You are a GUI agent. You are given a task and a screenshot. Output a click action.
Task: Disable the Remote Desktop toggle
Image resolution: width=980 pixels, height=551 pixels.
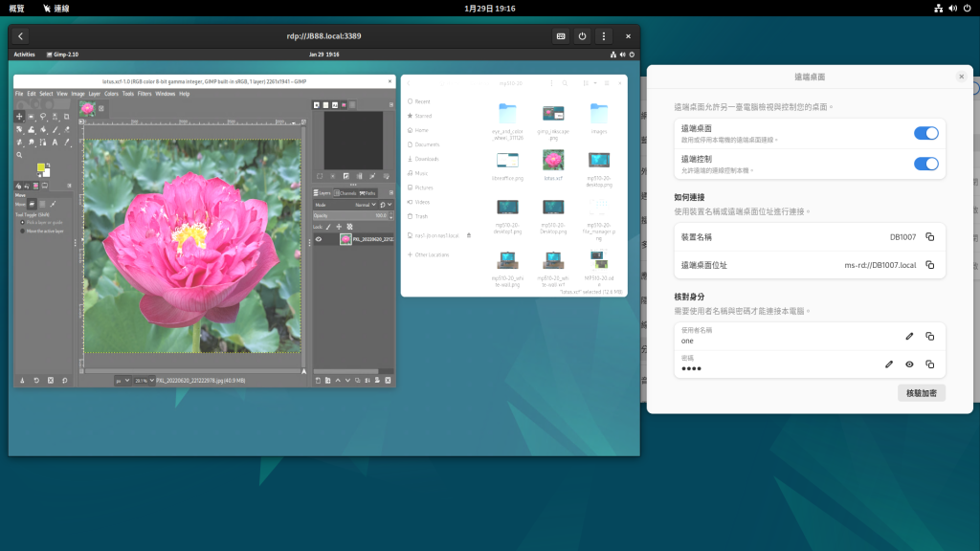[925, 133]
